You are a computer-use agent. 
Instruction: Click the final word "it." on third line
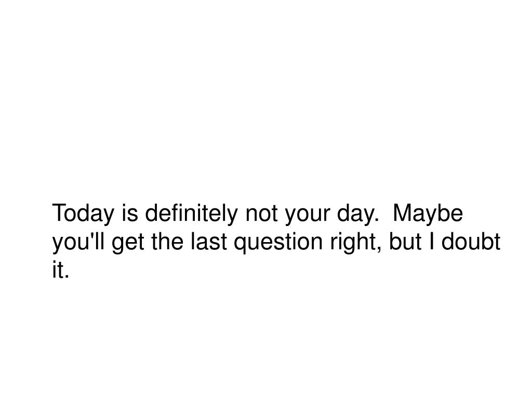(x=61, y=270)
